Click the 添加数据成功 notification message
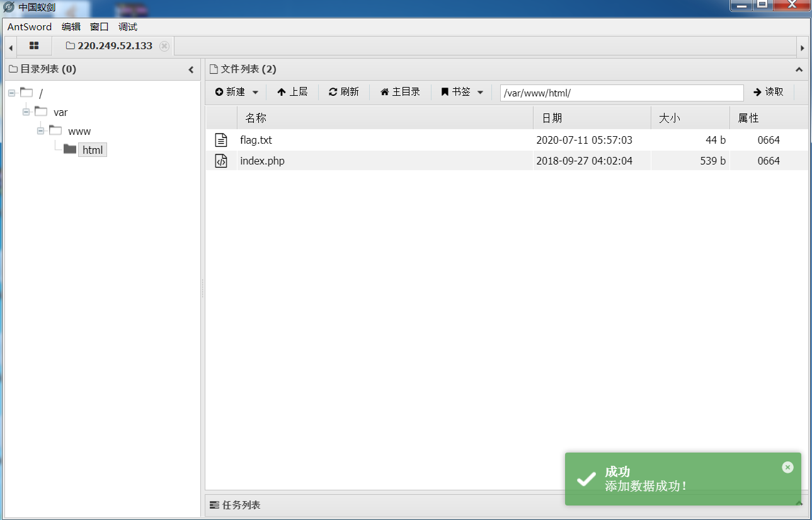This screenshot has width=812, height=520. (x=646, y=487)
